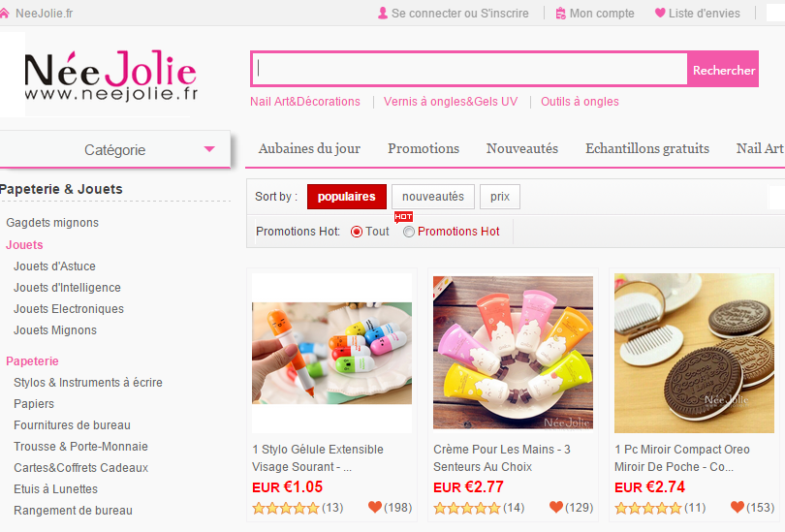The height and width of the screenshot is (532, 785).
Task: Click the NéeJolie logo
Action: pyautogui.click(x=111, y=75)
